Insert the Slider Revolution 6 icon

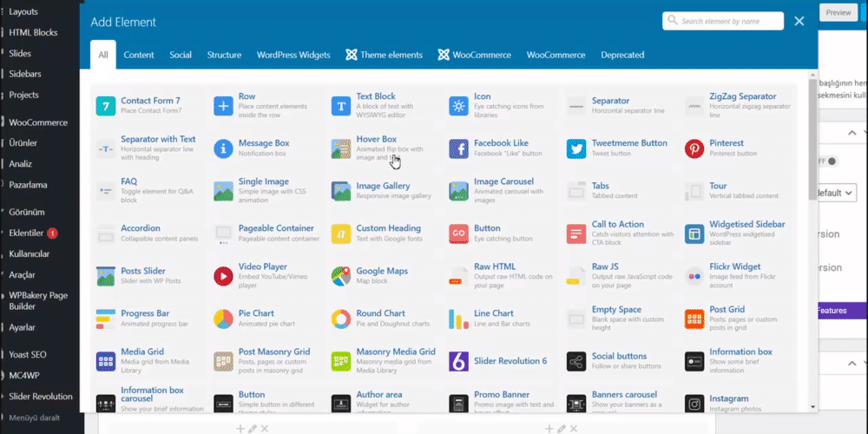pyautogui.click(x=459, y=361)
